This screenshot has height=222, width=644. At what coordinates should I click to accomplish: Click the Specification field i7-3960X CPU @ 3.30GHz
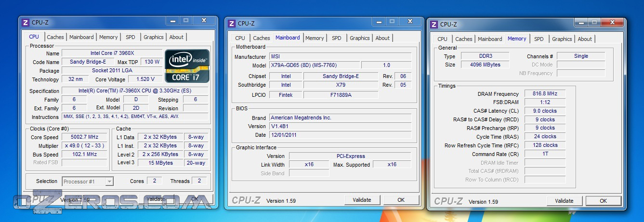click(135, 91)
